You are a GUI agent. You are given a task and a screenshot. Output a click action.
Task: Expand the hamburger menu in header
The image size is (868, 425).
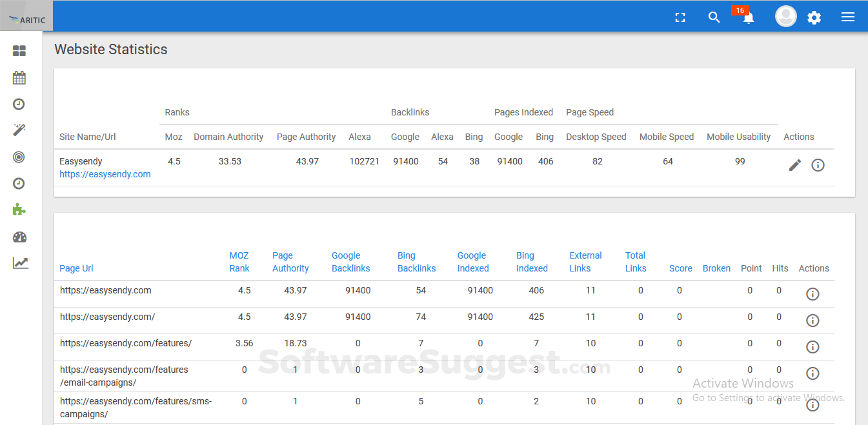click(848, 17)
